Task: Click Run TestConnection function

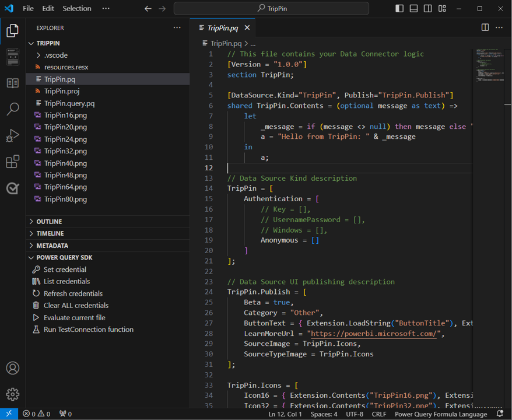Action: pyautogui.click(x=88, y=330)
